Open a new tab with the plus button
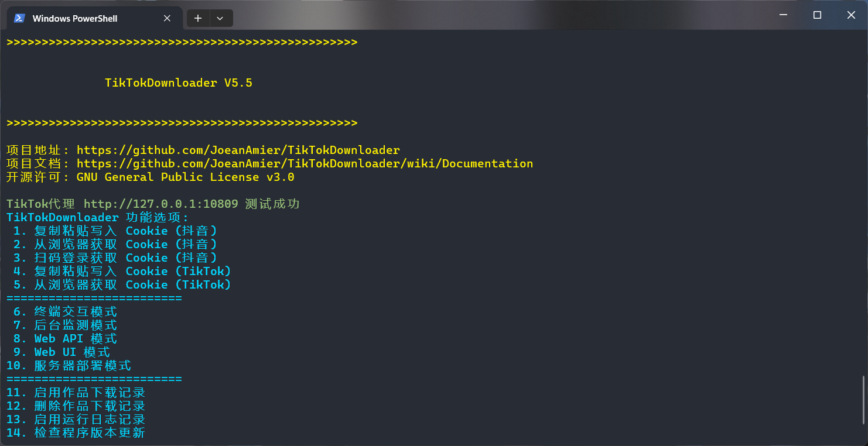868x446 pixels. [x=198, y=18]
